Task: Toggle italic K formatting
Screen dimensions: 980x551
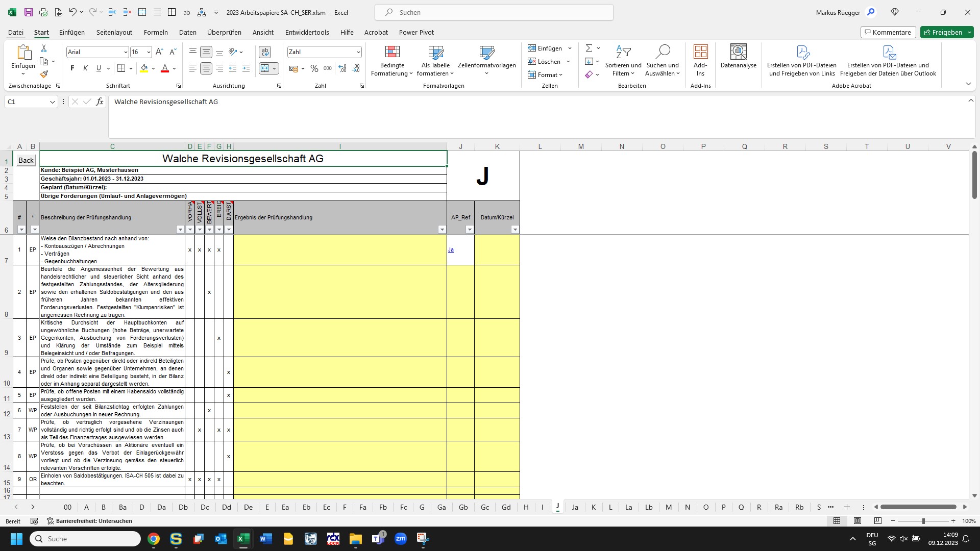Action: pyautogui.click(x=85, y=68)
